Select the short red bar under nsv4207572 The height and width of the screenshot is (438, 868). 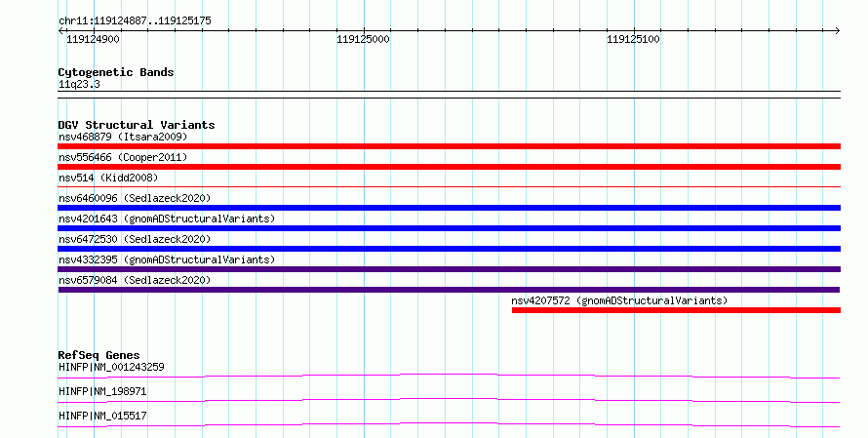tap(677, 310)
